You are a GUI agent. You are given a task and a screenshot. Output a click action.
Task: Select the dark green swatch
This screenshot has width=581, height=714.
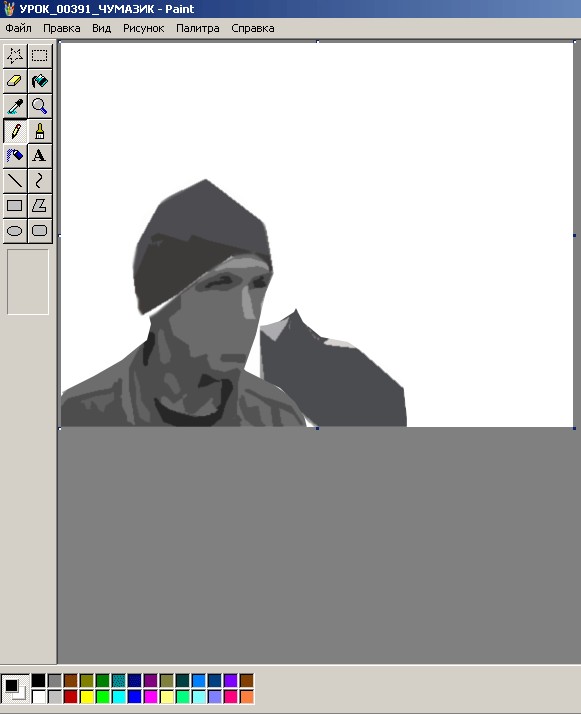pos(102,681)
